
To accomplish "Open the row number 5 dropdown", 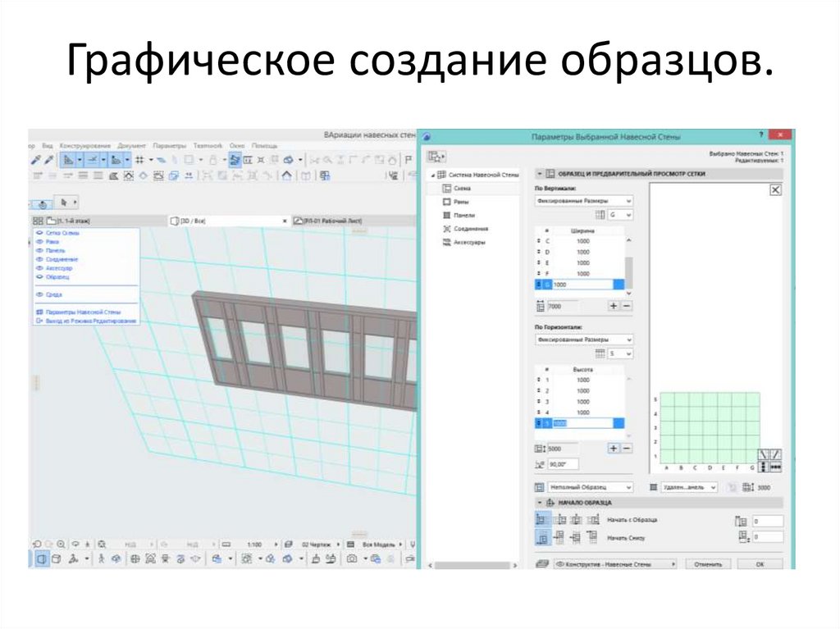I will coord(620,353).
